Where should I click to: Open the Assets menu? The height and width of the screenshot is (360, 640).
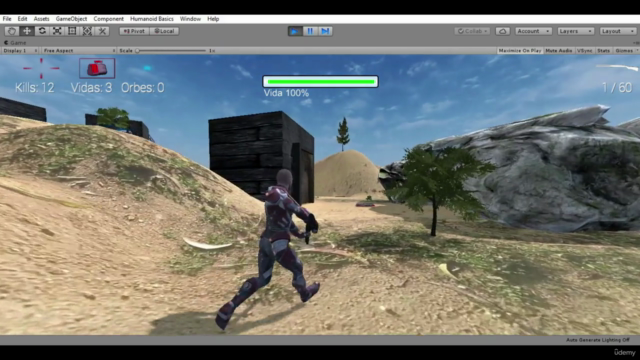point(41,19)
